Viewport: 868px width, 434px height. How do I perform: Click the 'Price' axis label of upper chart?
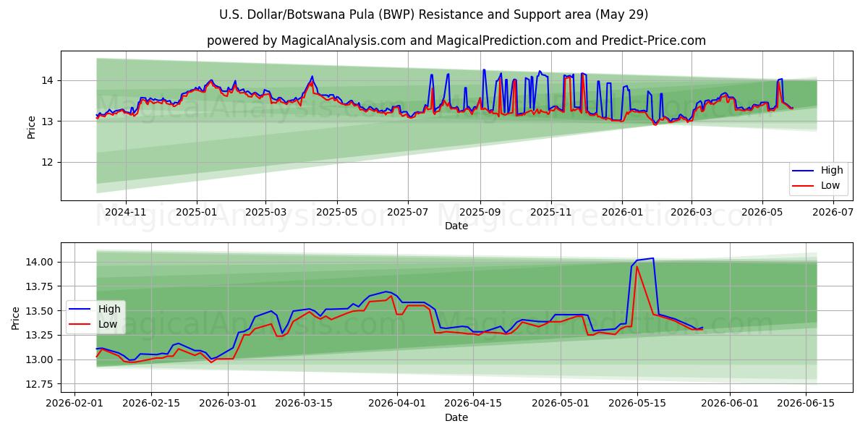(x=31, y=127)
